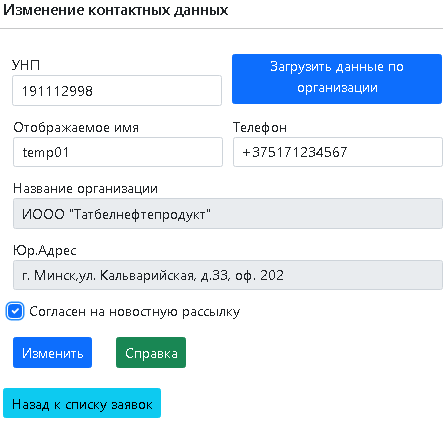
Task: Toggle the news subscription consent checkbox
Action: point(15,312)
